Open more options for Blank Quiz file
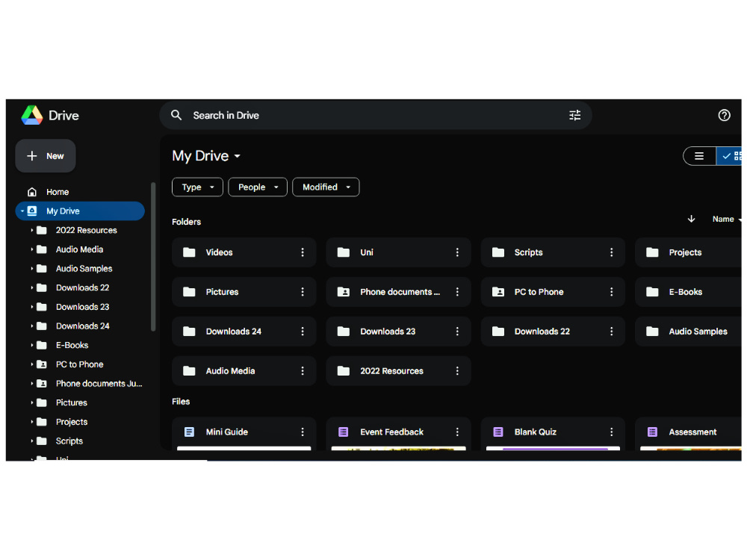This screenshot has width=747, height=560. [x=612, y=432]
